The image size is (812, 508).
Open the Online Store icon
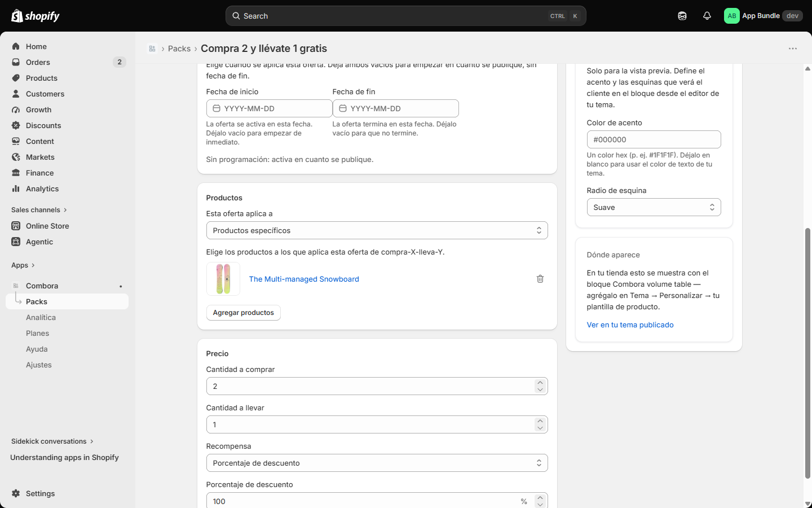(x=16, y=226)
